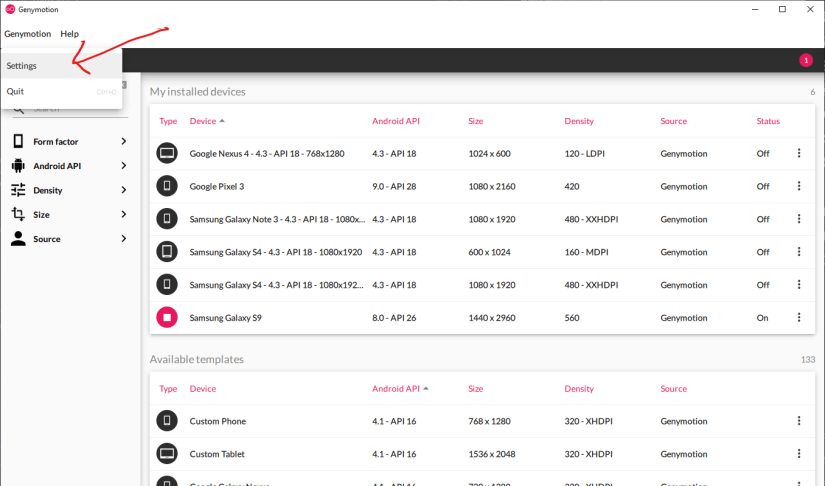Click the '120 - LDPI' density cell
This screenshot has height=486, width=825.
point(585,154)
